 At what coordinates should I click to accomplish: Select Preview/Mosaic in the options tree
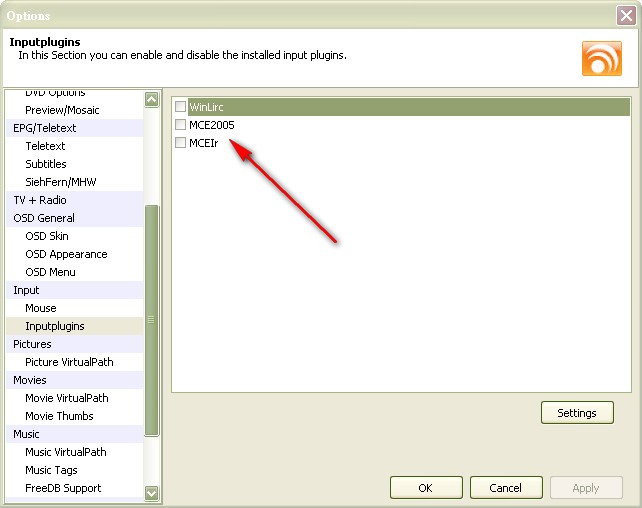click(62, 110)
